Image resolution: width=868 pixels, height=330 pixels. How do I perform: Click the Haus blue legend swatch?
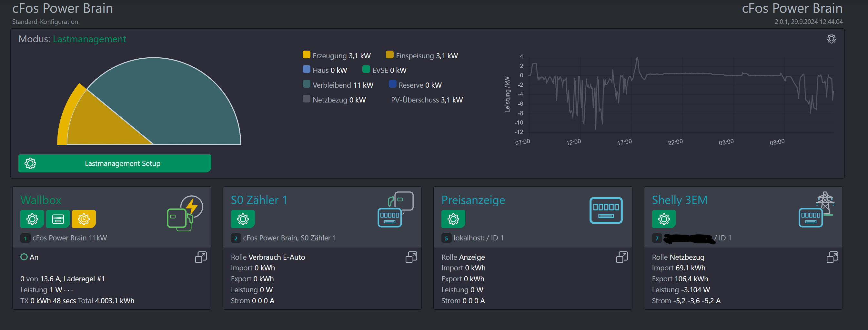[x=306, y=69]
